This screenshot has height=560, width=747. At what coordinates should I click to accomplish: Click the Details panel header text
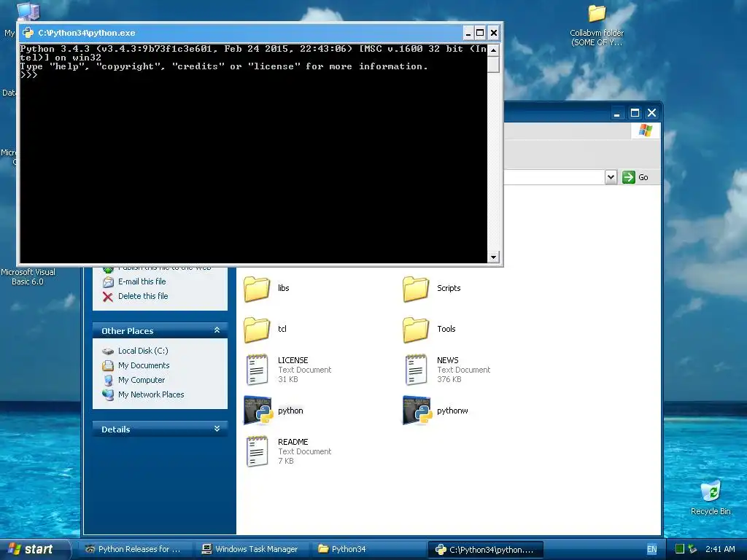click(x=116, y=429)
